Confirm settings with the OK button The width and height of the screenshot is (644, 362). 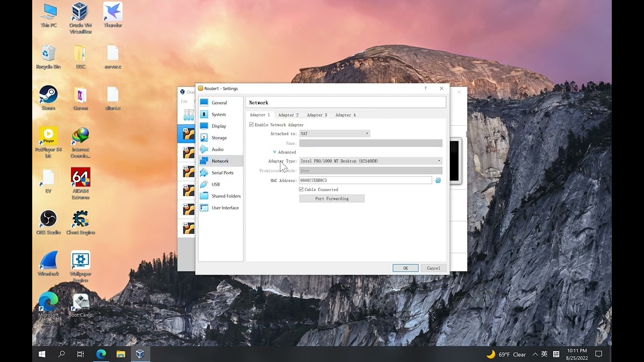406,268
